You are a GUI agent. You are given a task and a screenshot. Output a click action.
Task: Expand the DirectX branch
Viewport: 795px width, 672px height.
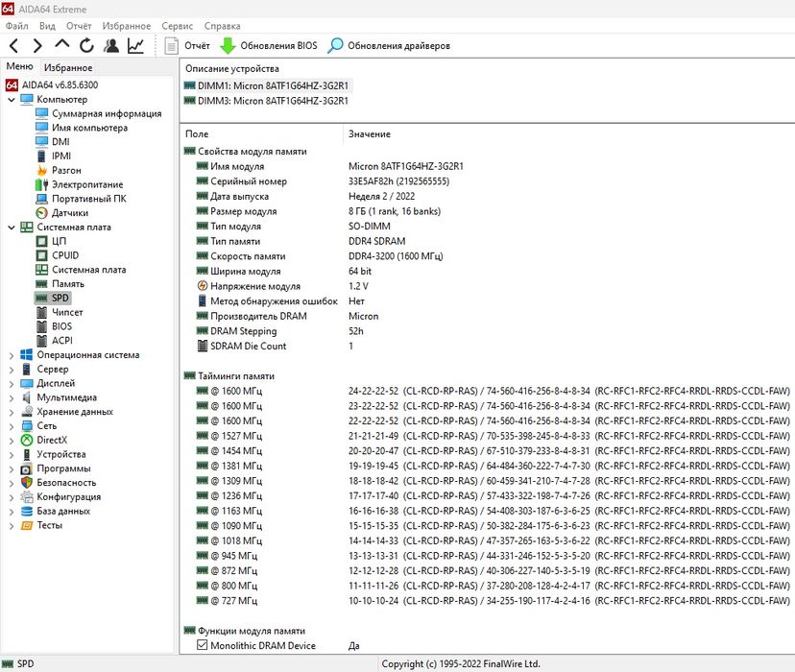coord(12,441)
